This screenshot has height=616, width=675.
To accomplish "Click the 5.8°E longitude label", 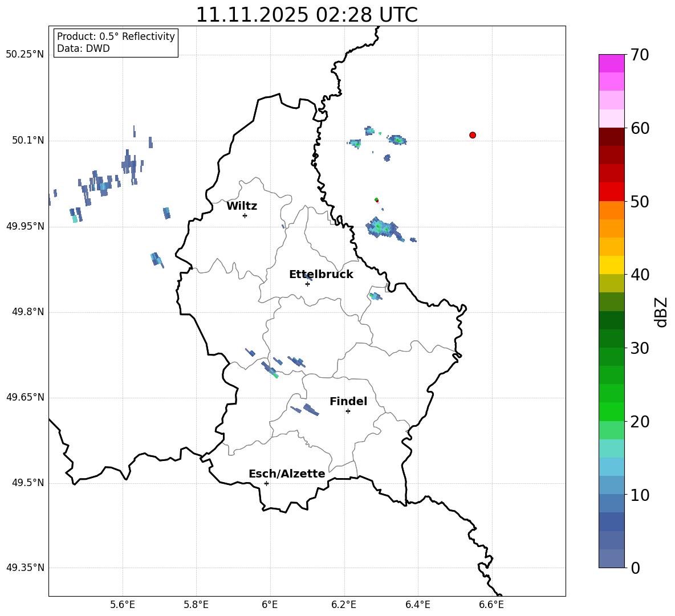I will 196,605.
